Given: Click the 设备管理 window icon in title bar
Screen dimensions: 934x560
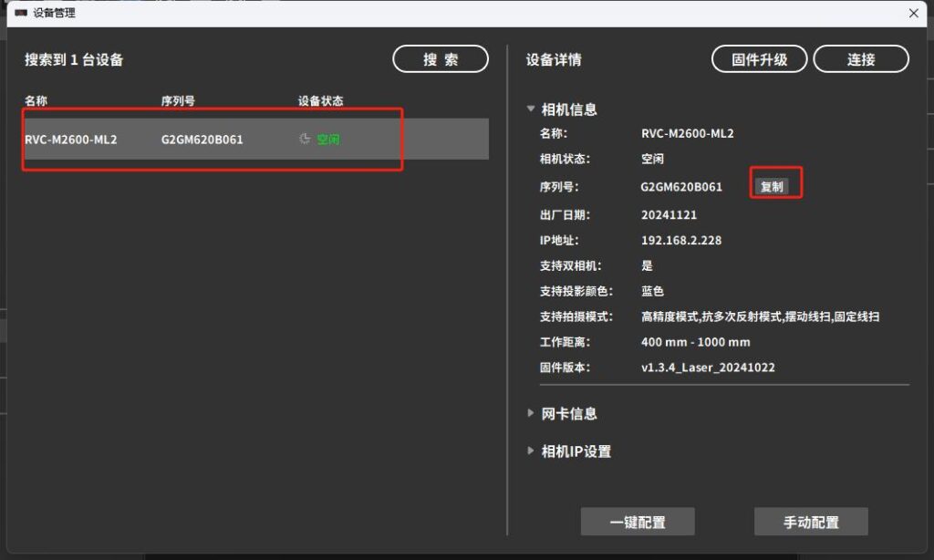Looking at the screenshot, I should (20, 13).
